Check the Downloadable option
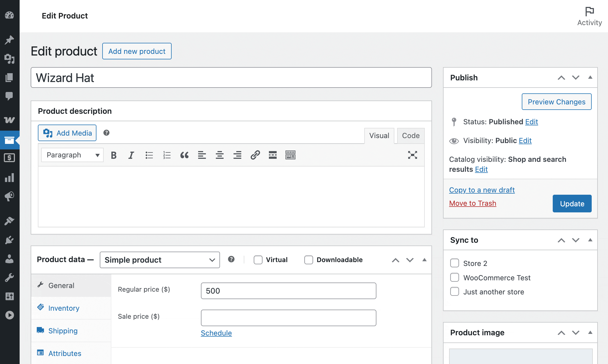The width and height of the screenshot is (608, 364). click(x=308, y=260)
